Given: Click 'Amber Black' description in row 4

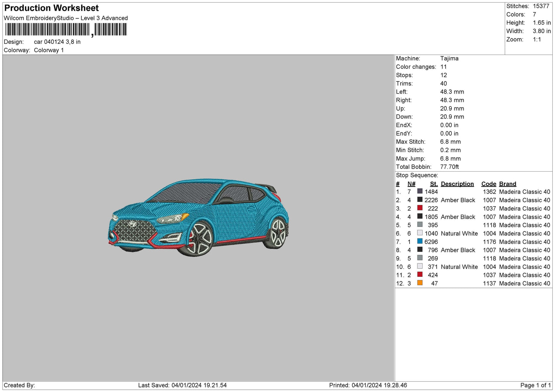Looking at the screenshot, I should pos(458,217).
